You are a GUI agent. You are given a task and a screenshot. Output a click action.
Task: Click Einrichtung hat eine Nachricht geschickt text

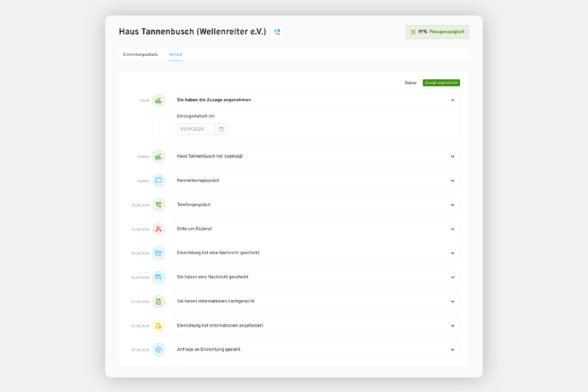(x=218, y=253)
